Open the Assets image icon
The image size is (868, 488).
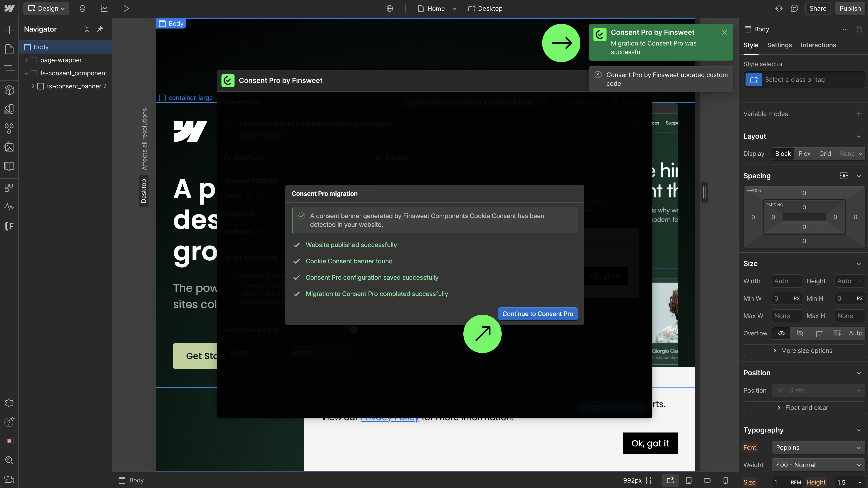point(9,147)
